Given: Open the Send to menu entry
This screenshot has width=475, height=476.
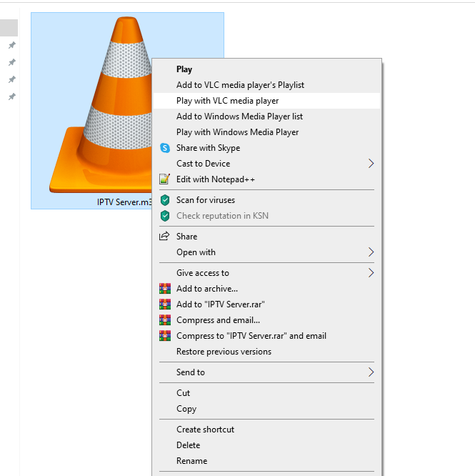Looking at the screenshot, I should tap(266, 372).
